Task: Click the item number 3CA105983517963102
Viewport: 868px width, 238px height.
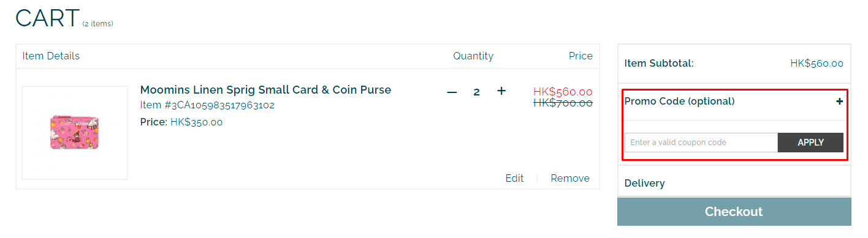Action: point(213,105)
